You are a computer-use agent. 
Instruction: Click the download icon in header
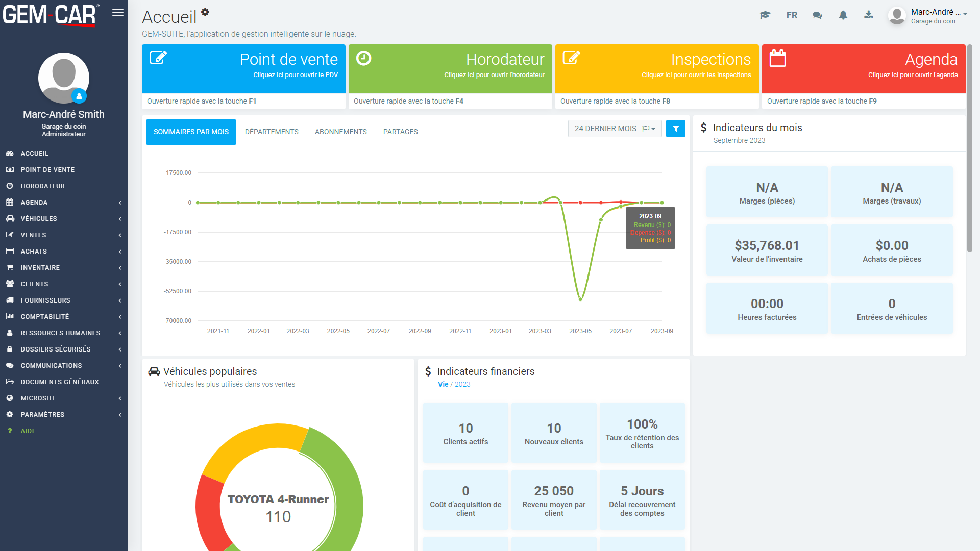868,15
